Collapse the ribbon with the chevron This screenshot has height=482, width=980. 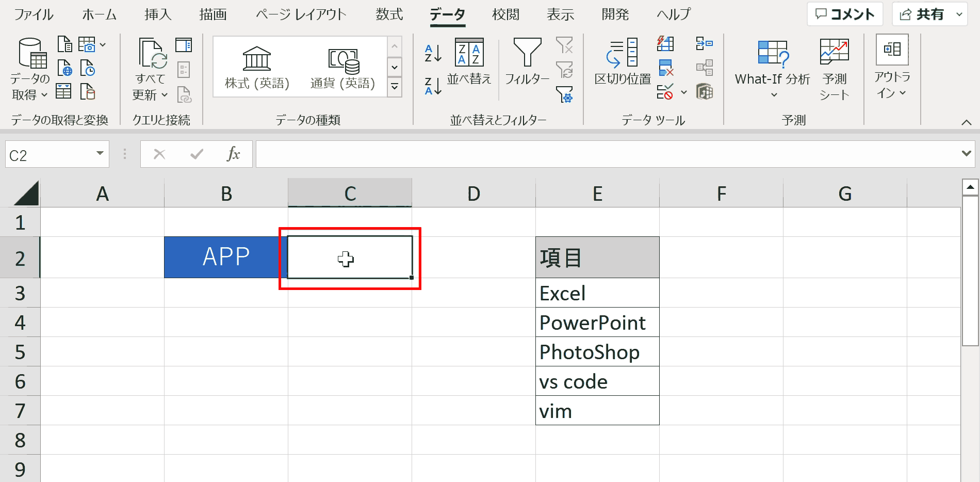coord(967,122)
